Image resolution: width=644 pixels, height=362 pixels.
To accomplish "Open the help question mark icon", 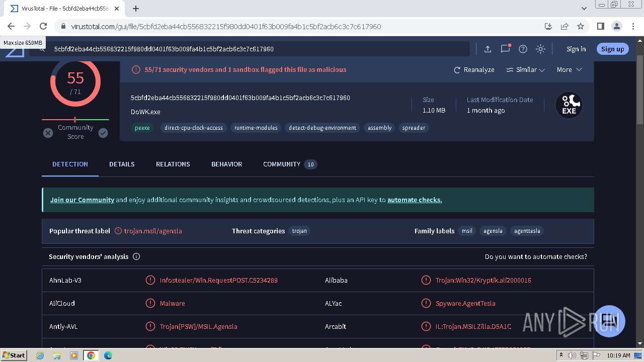I will 523,49.
